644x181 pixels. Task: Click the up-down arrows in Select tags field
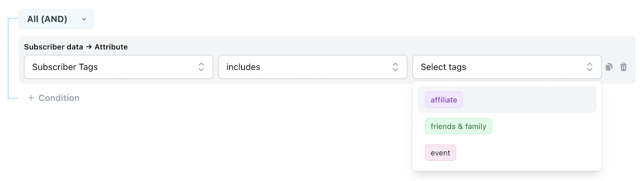click(590, 67)
